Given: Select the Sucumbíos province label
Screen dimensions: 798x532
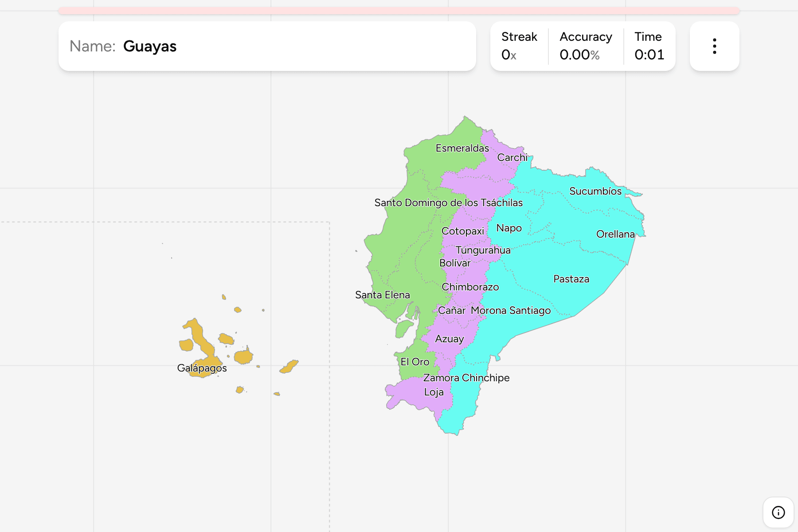Looking at the screenshot, I should 595,191.
